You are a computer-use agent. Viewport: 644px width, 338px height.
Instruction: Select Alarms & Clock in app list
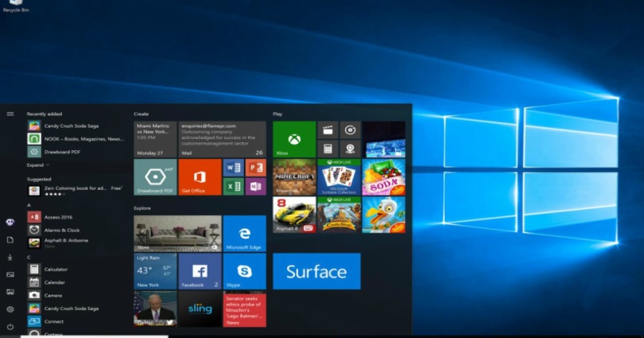click(x=62, y=230)
